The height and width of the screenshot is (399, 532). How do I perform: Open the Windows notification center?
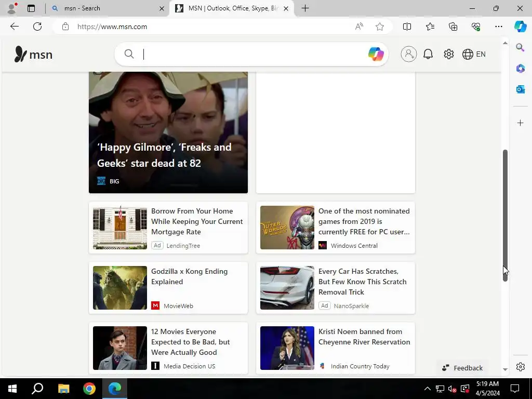(x=515, y=389)
